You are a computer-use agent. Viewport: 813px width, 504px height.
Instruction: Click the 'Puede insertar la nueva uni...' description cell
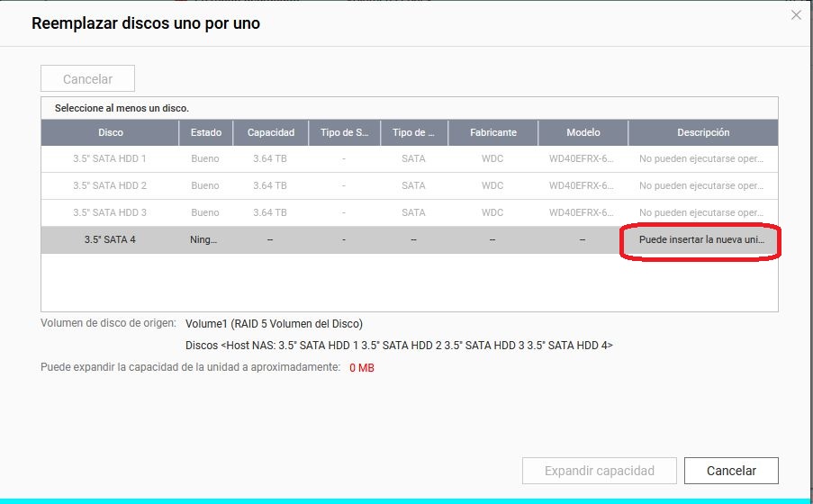[x=700, y=240]
